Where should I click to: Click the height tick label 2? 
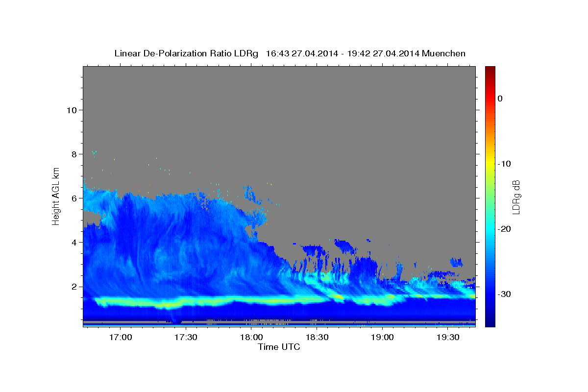(x=75, y=287)
